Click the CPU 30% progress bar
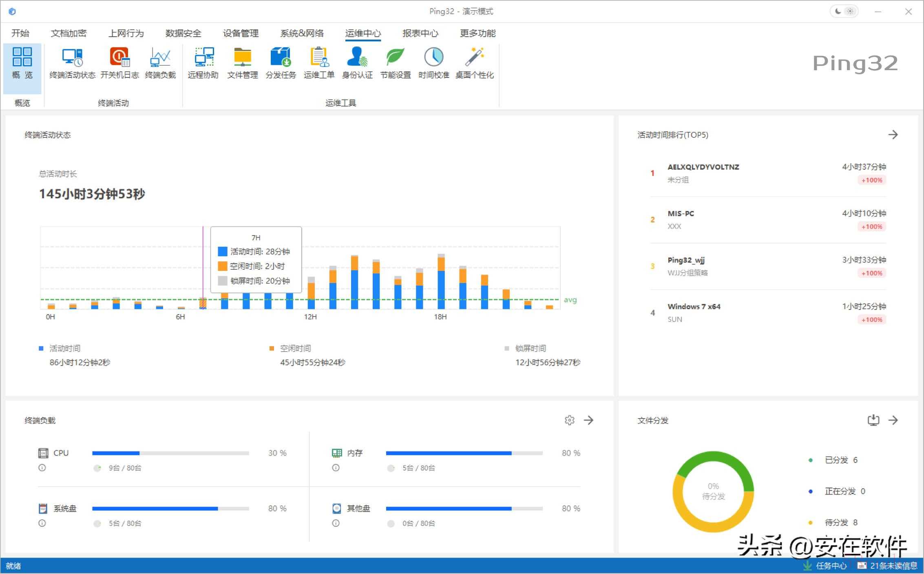Image resolution: width=924 pixels, height=574 pixels. [x=170, y=453]
